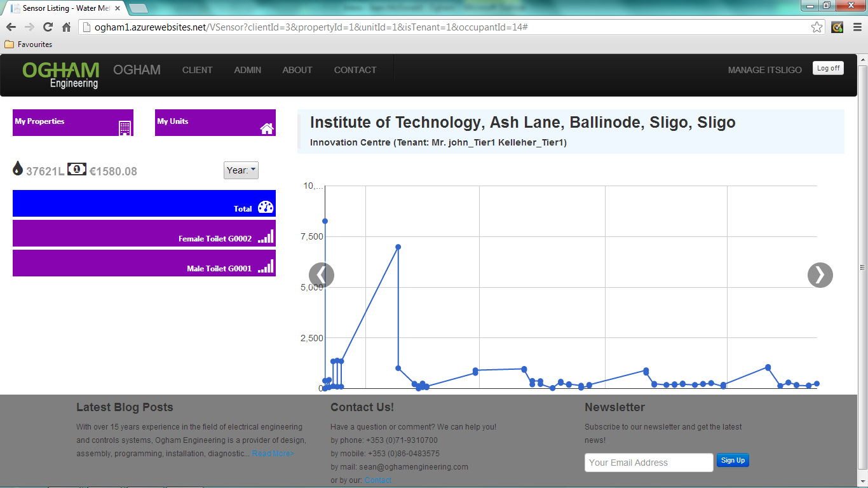This screenshot has height=488, width=868.
Task: Click the peak 7,000 data point on chart
Action: (398, 247)
